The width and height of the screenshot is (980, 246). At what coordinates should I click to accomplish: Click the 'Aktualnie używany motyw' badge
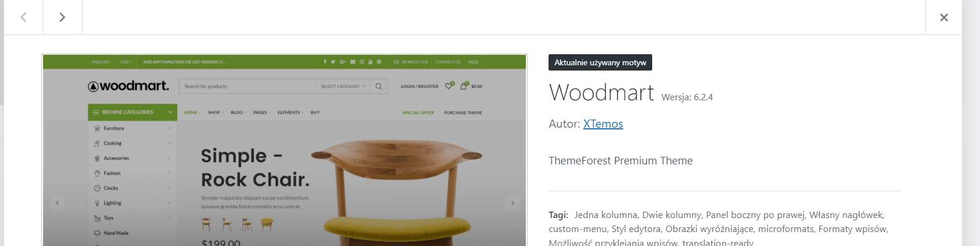click(x=600, y=62)
